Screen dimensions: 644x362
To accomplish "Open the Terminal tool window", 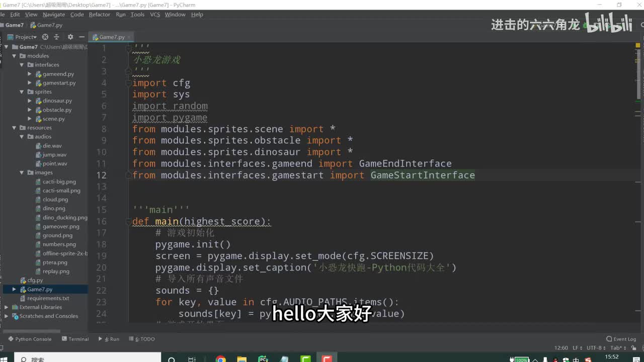I will point(75,339).
